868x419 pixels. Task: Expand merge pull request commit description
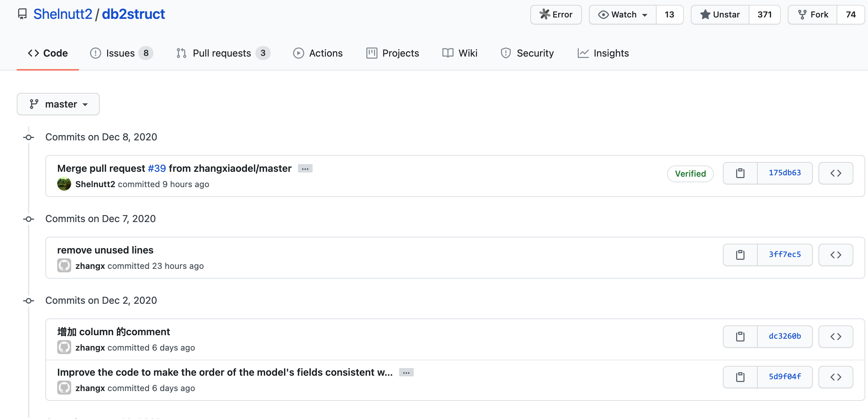(x=305, y=169)
